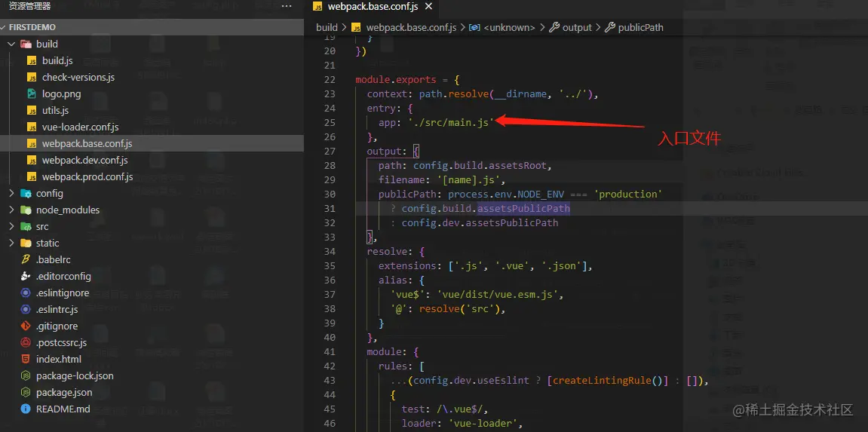The height and width of the screenshot is (432, 868).
Task: Open .gitignore file
Action: 57,326
